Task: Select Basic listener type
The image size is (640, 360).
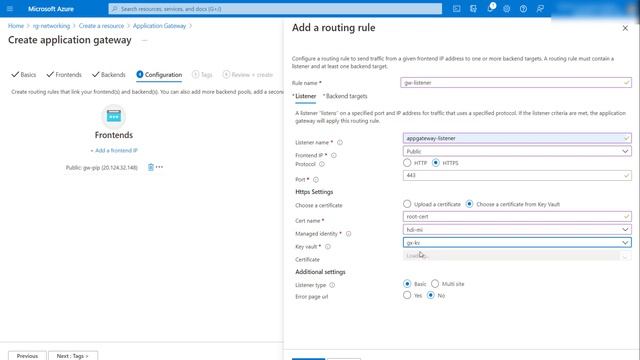Action: point(407,283)
